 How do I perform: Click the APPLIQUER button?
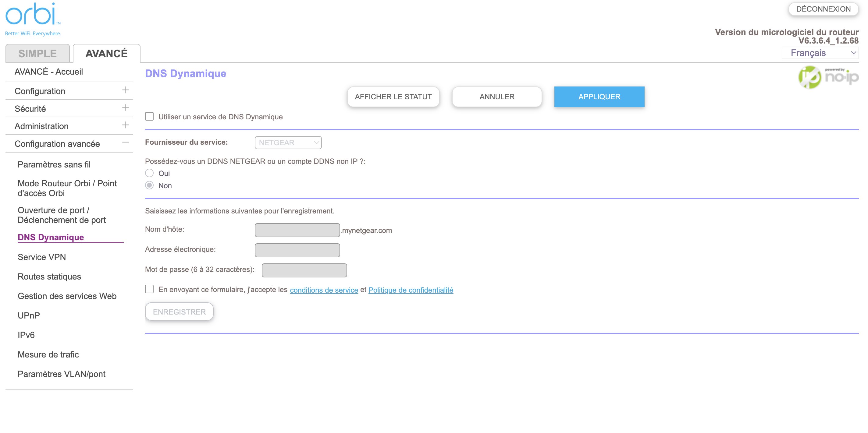599,97
